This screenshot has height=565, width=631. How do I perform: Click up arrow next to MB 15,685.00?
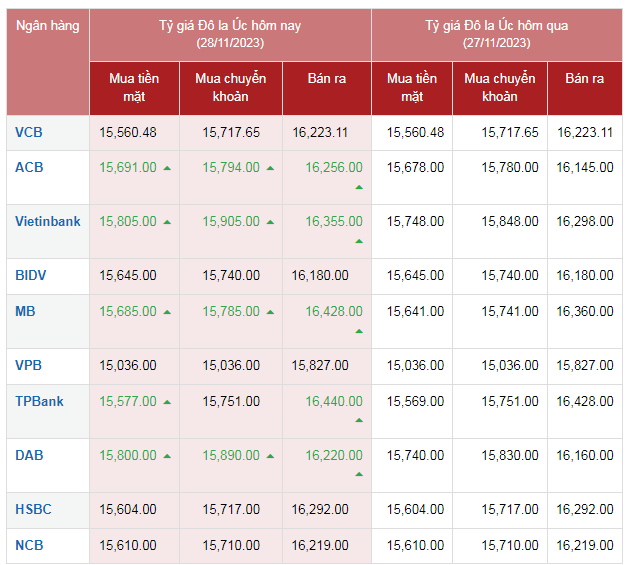pyautogui.click(x=167, y=312)
